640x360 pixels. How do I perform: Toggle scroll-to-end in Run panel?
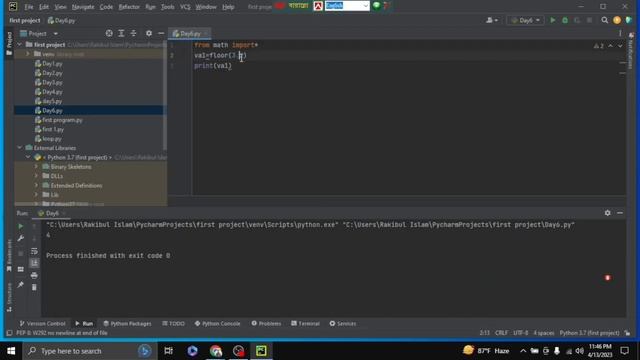click(34, 263)
